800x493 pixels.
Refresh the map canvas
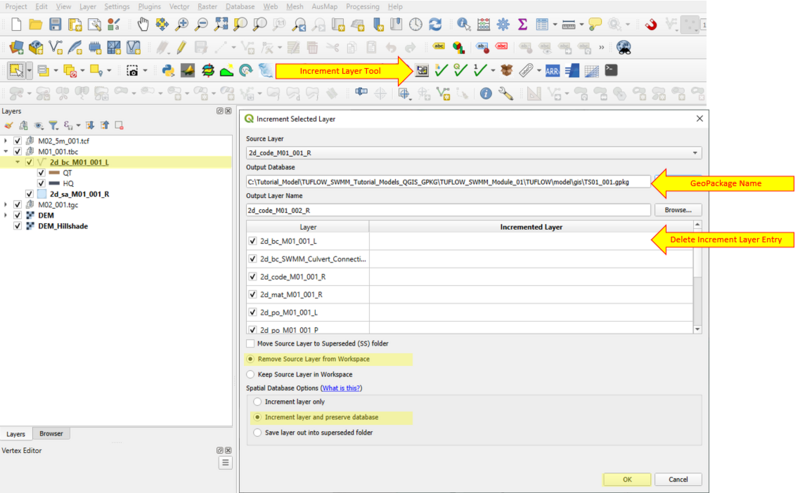tap(435, 24)
